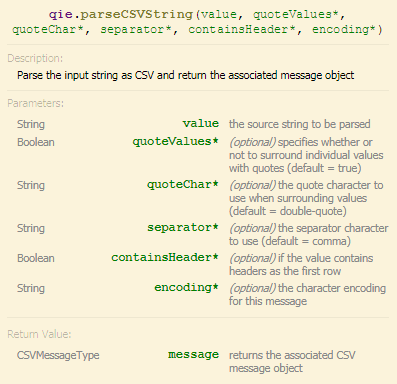
Task: Click the containsHeader* parameter row name
Action: point(165,258)
